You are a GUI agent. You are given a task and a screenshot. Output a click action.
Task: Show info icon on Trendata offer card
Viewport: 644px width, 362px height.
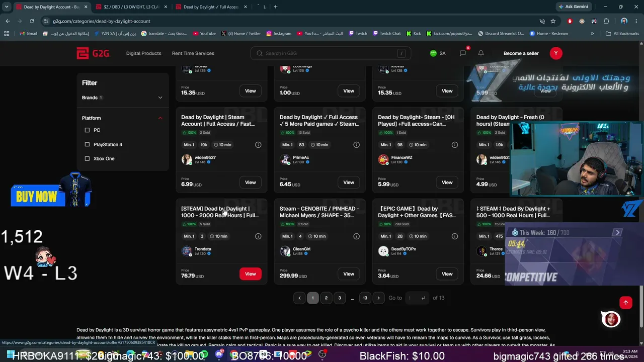click(x=258, y=236)
